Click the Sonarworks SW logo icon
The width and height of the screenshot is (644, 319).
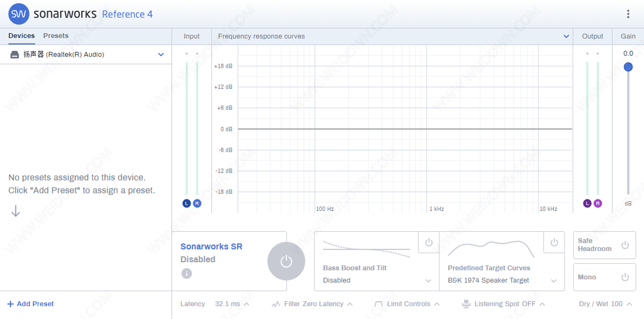(19, 14)
